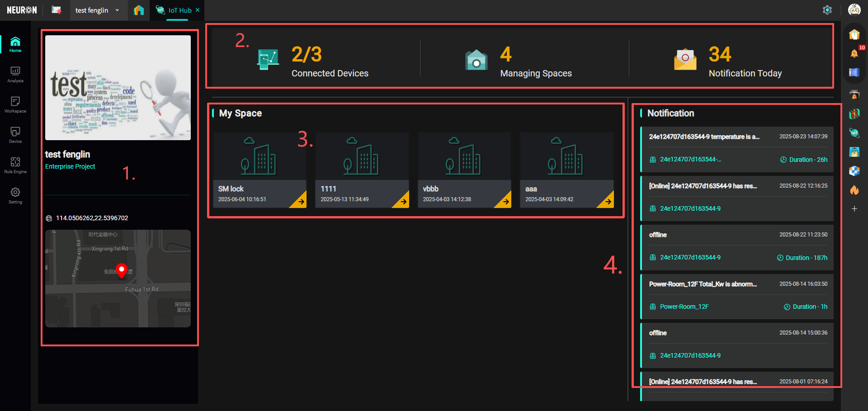
Task: Click the user avatar in top right
Action: tap(854, 10)
